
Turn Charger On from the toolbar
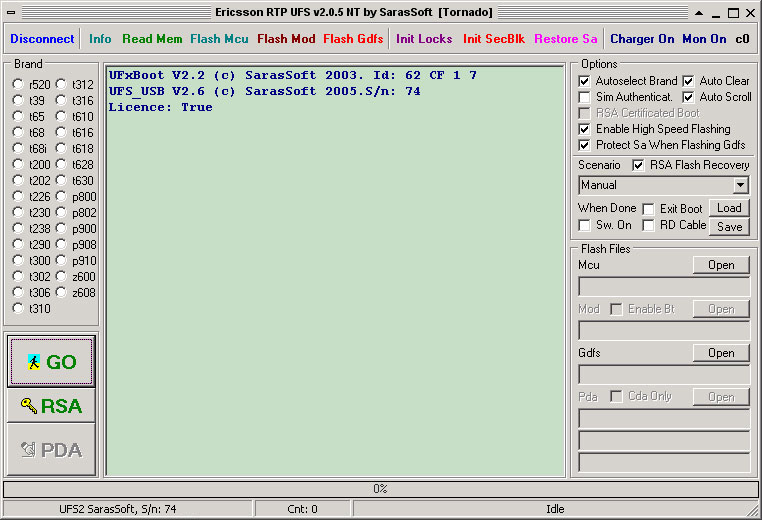click(642, 39)
